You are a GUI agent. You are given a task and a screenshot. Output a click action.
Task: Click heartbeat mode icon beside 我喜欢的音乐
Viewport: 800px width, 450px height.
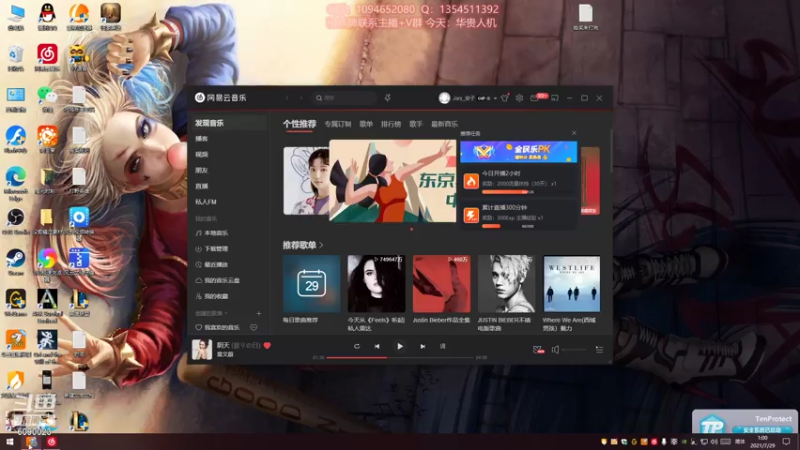coord(254,328)
